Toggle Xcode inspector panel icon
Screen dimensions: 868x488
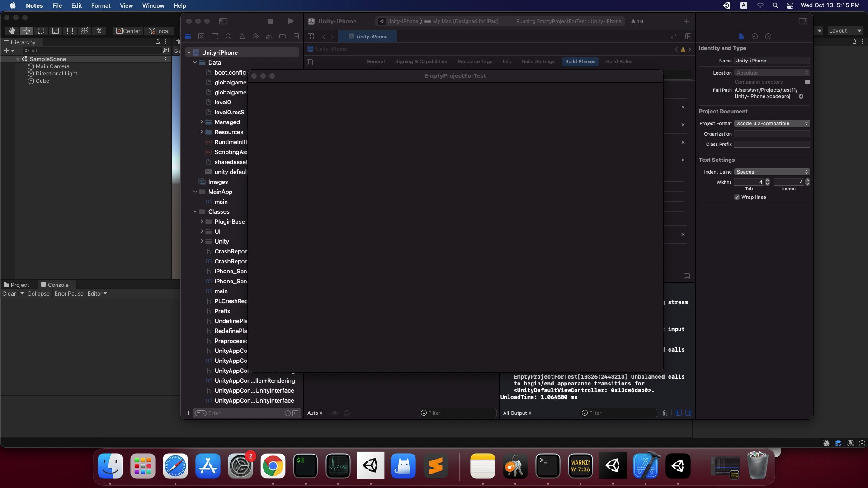[x=803, y=21]
